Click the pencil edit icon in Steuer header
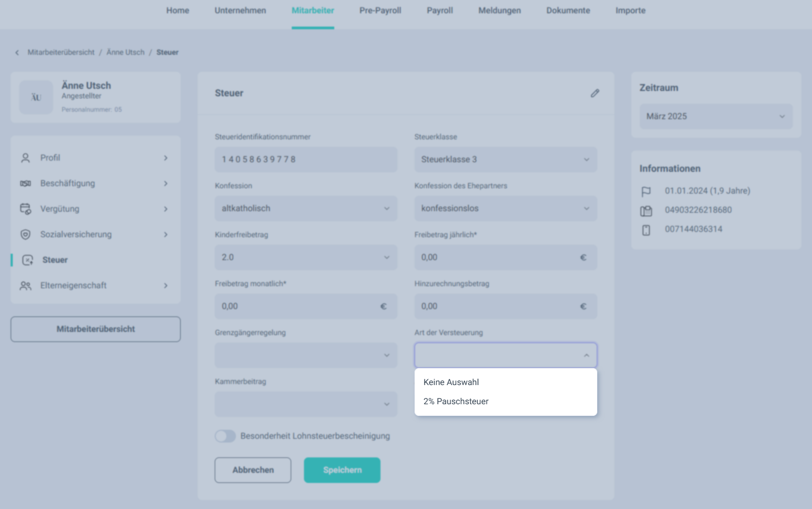 pyautogui.click(x=595, y=93)
